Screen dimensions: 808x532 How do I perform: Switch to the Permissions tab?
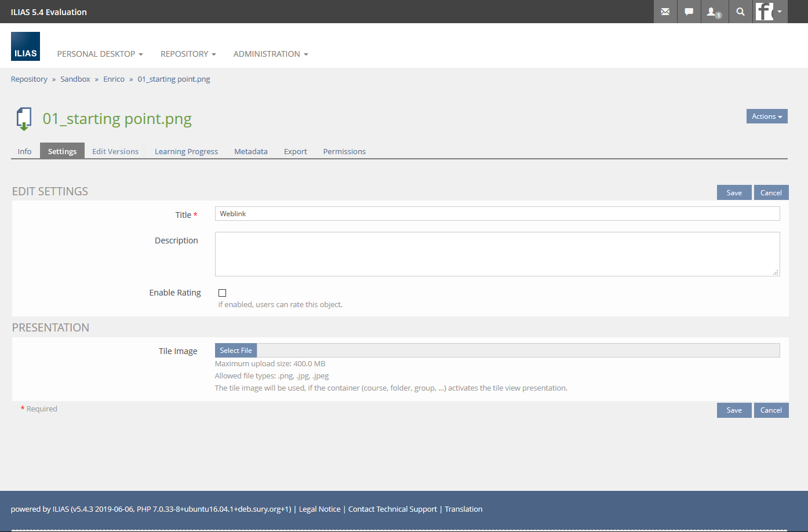pyautogui.click(x=344, y=151)
